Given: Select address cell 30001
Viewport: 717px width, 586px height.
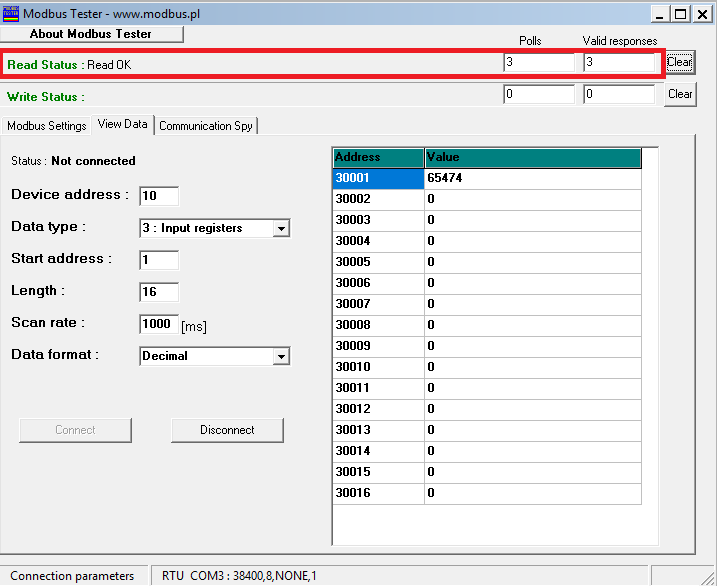Looking at the screenshot, I should point(379,178).
